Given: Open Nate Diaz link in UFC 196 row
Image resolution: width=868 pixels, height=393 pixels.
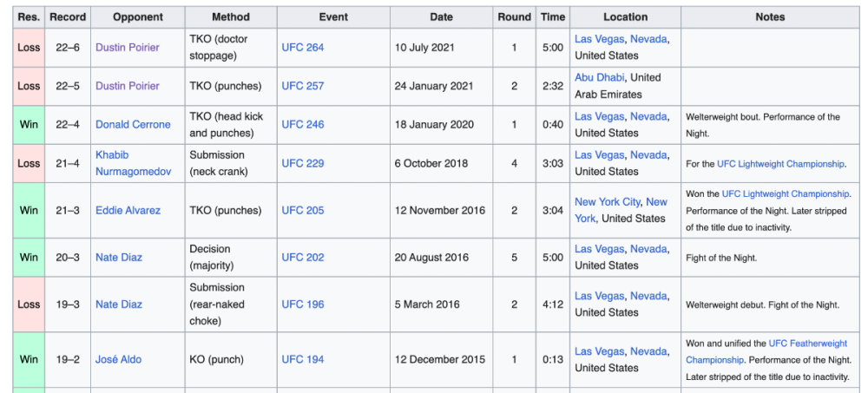Looking at the screenshot, I should [118, 305].
